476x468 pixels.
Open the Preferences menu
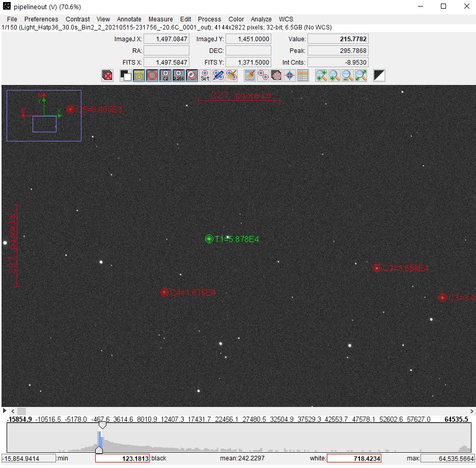41,19
